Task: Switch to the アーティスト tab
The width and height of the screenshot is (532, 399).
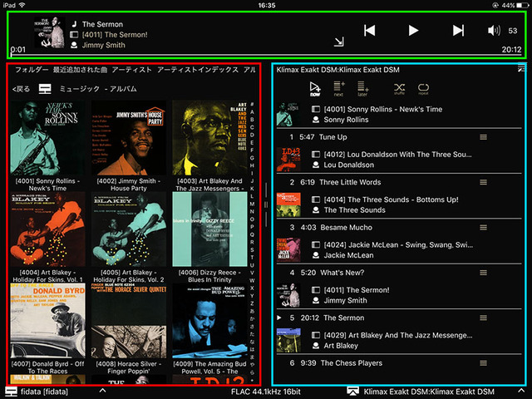Action: point(131,70)
